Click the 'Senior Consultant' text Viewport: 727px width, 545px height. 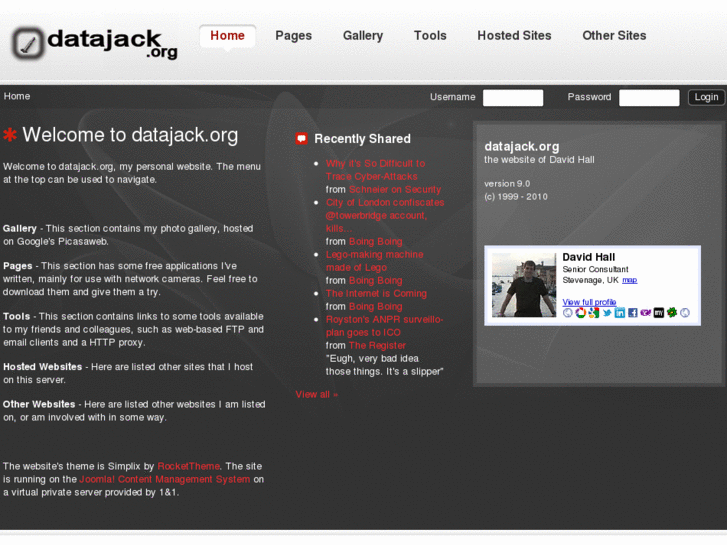coord(595,269)
